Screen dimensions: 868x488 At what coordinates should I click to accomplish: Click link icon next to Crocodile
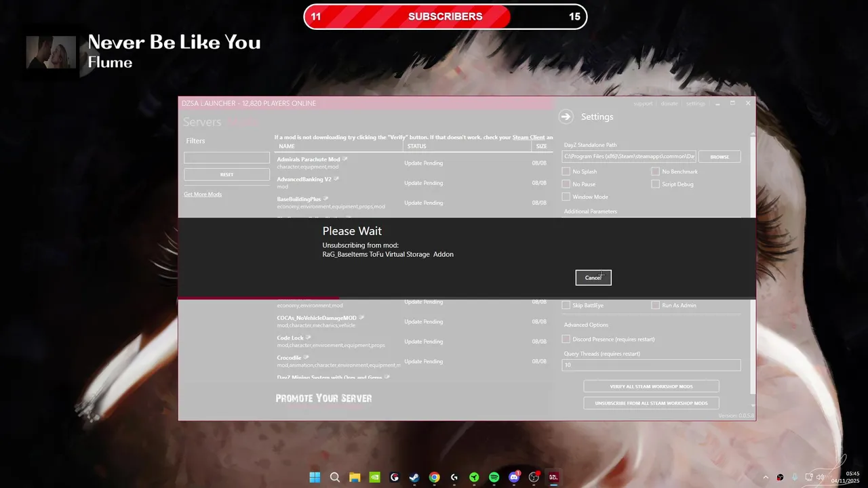307,357
